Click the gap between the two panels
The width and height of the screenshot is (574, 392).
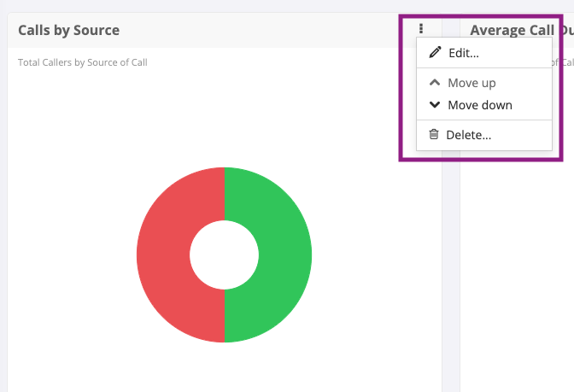[x=451, y=256]
